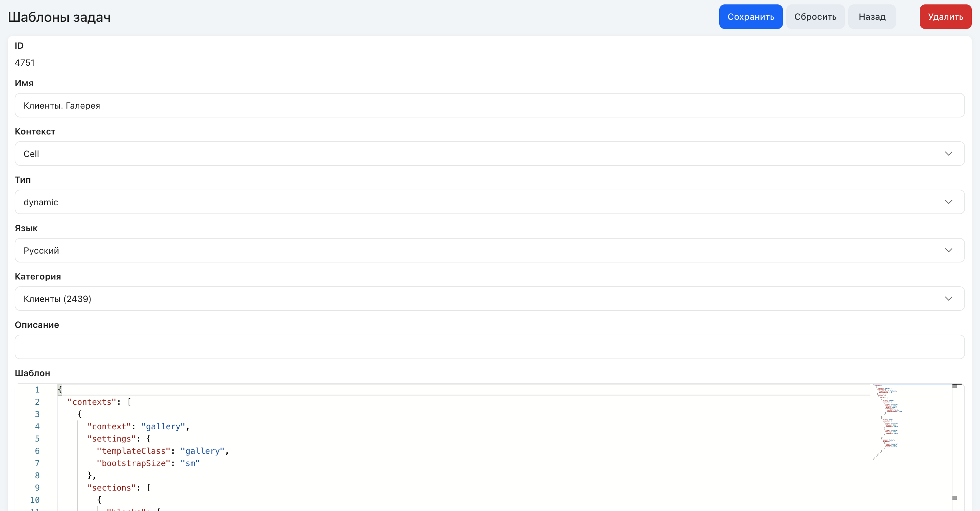Click the Тип field label
This screenshot has height=511, width=980.
23,180
